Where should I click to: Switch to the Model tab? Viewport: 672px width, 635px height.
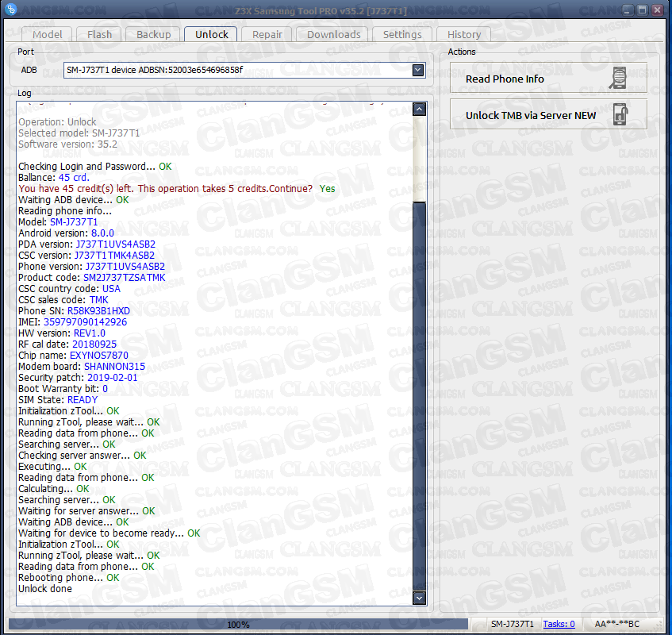(x=47, y=34)
